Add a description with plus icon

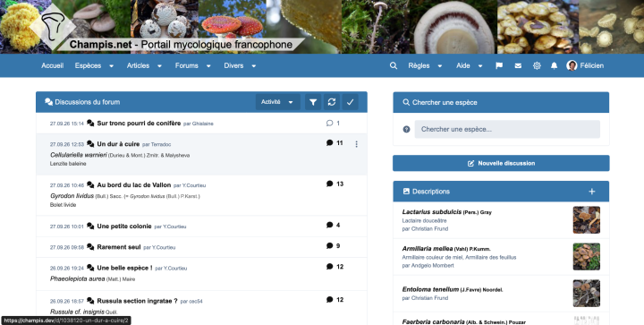(x=592, y=192)
